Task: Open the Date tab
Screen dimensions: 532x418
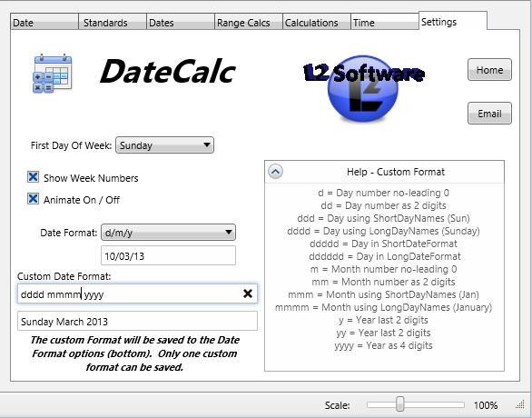Action: point(44,22)
